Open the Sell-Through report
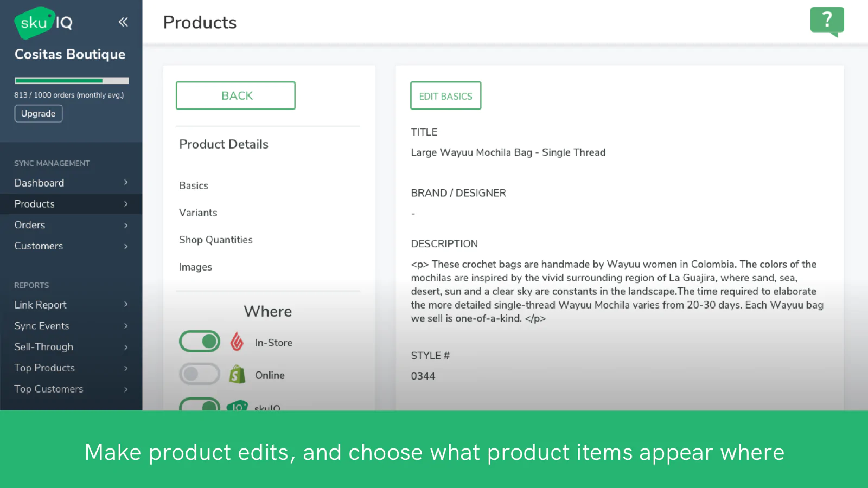Screen dimensions: 868x488 43,347
